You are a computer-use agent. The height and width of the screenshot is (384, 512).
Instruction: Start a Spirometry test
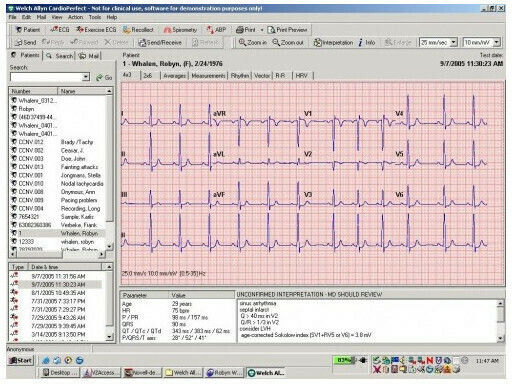coord(180,30)
